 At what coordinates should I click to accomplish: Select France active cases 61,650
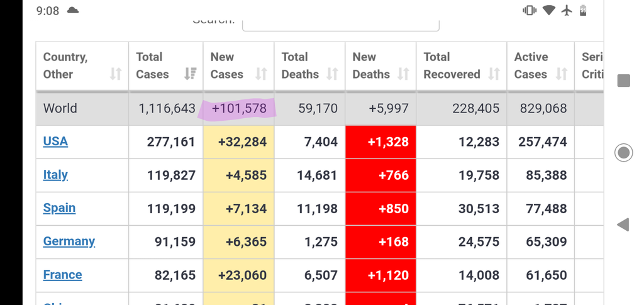coord(547,275)
